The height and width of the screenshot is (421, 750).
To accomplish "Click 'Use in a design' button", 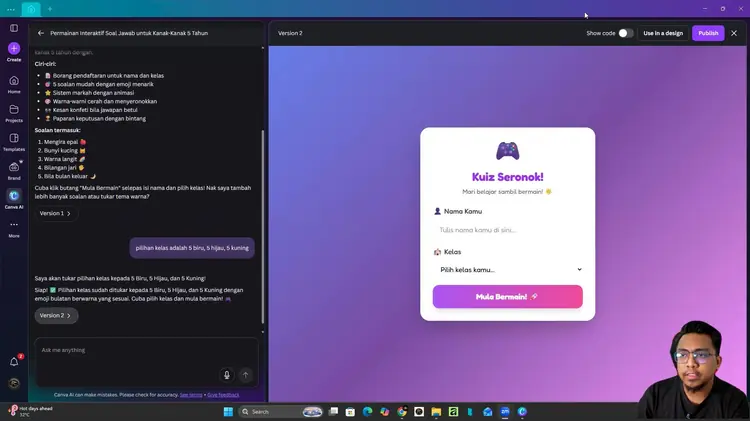I will click(x=663, y=33).
